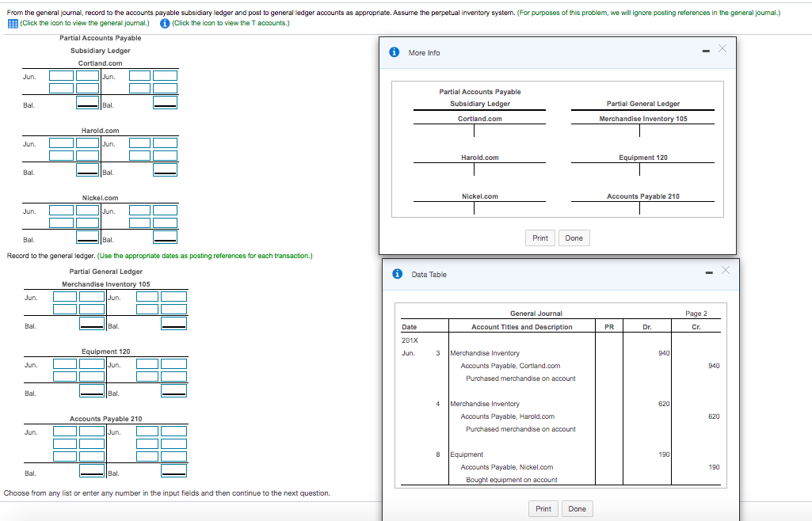Click 'Accounts Payable, Harold.com' journal entry text
This screenshot has height=521, width=812.
508,416
